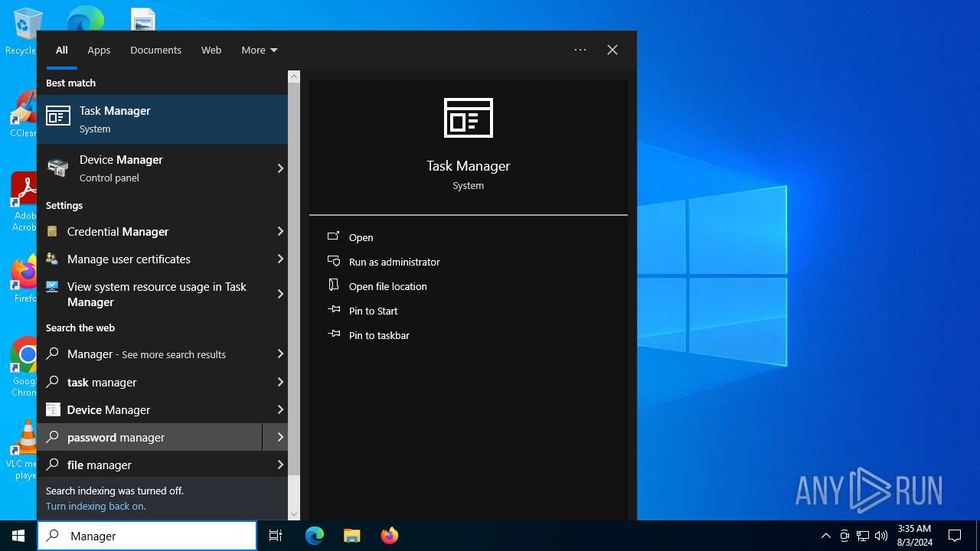Click the results list scrollbar down arrow
Viewport: 980px width, 551px height.
tap(294, 514)
